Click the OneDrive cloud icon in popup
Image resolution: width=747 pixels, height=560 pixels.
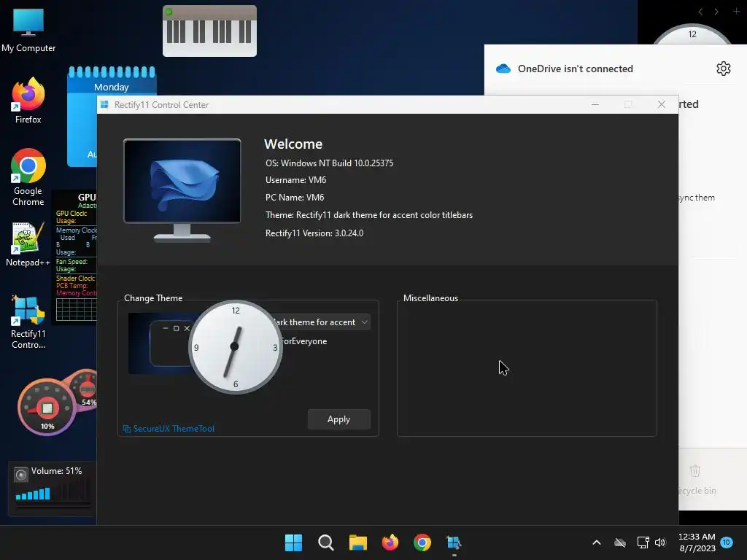pyautogui.click(x=503, y=69)
